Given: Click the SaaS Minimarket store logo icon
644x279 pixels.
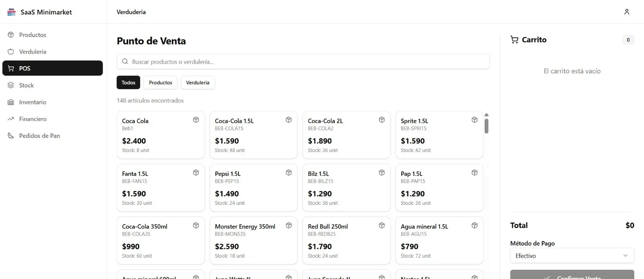Looking at the screenshot, I should (x=11, y=12).
